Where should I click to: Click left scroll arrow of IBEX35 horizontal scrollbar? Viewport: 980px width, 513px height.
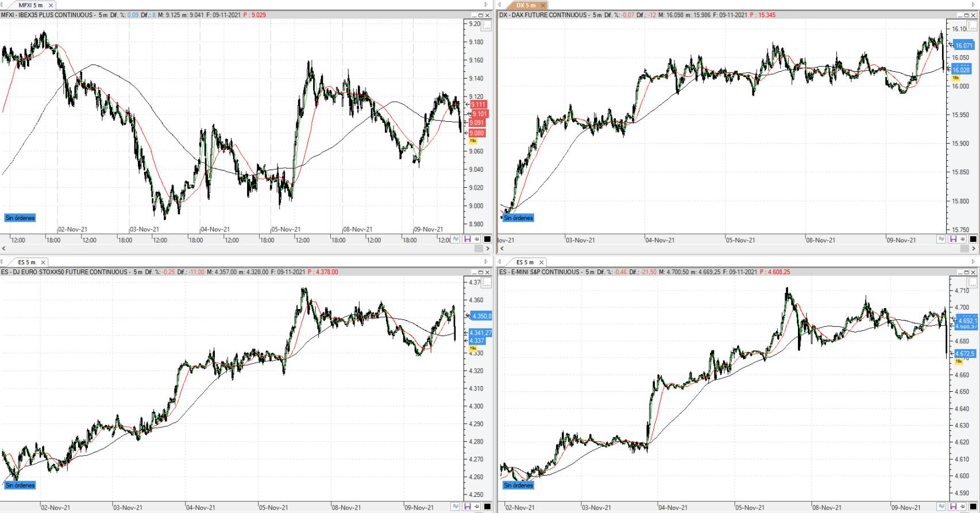click(4, 249)
